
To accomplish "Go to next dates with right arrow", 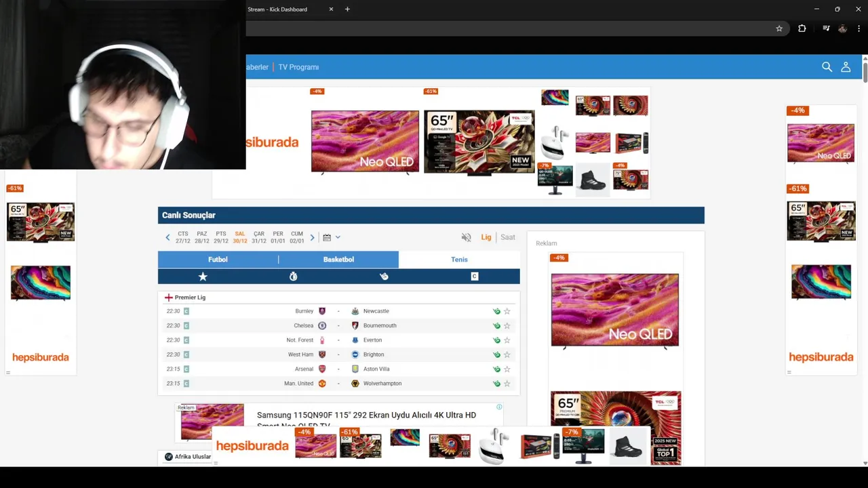I will 312,237.
